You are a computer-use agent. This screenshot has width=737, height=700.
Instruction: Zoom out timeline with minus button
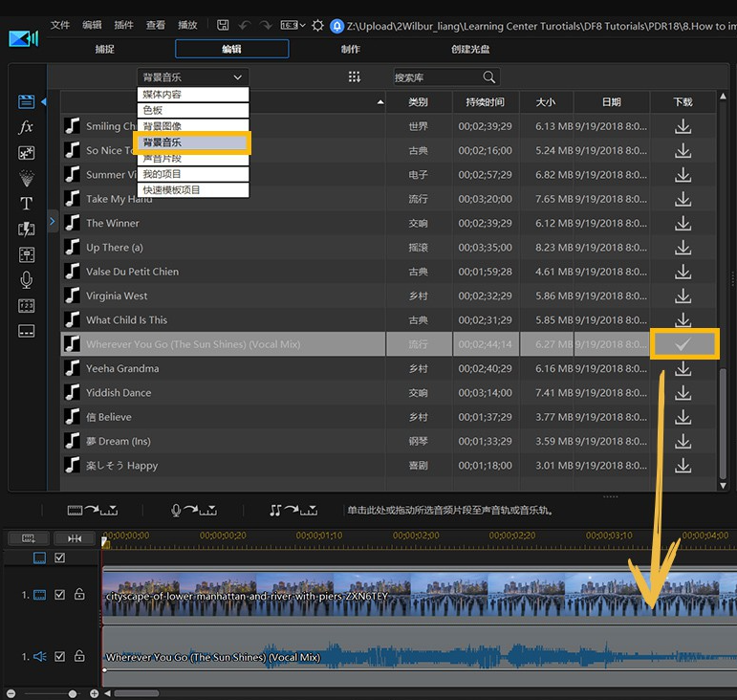click(x=11, y=694)
